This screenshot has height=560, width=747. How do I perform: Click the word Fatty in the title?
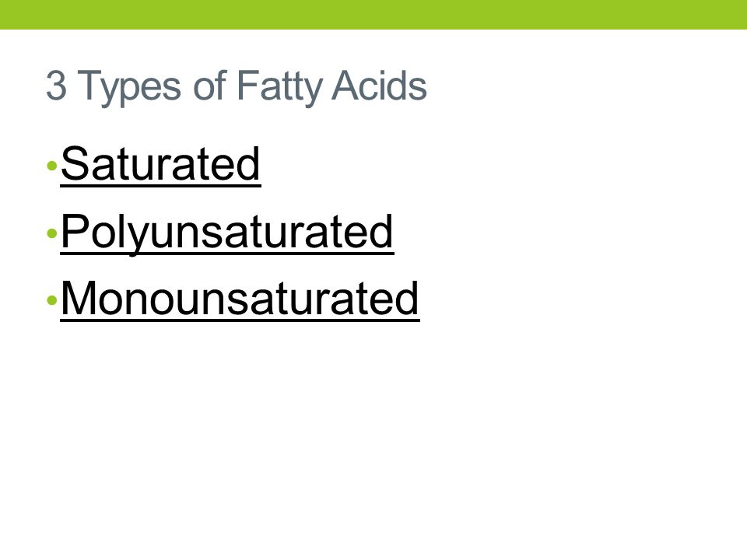(x=279, y=86)
